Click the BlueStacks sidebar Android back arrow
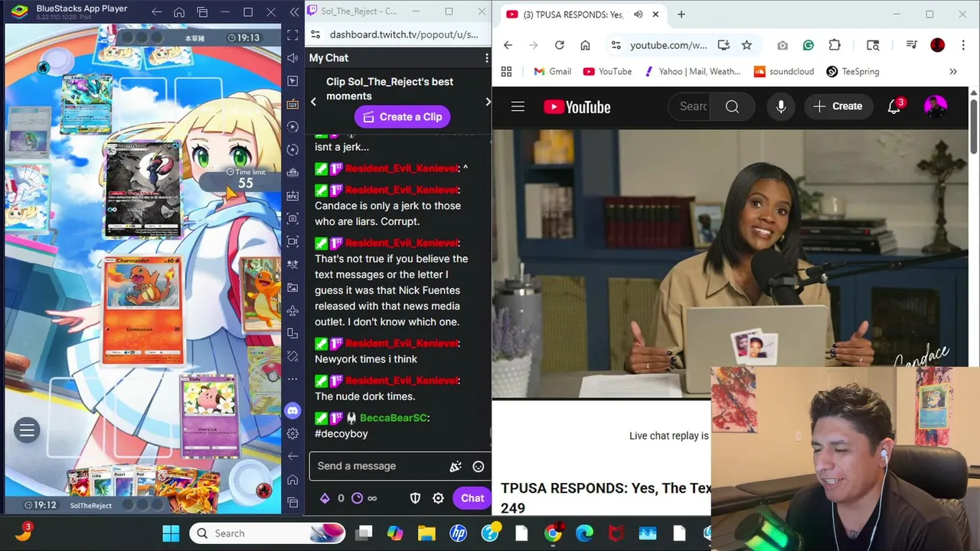The width and height of the screenshot is (980, 551). point(292,457)
